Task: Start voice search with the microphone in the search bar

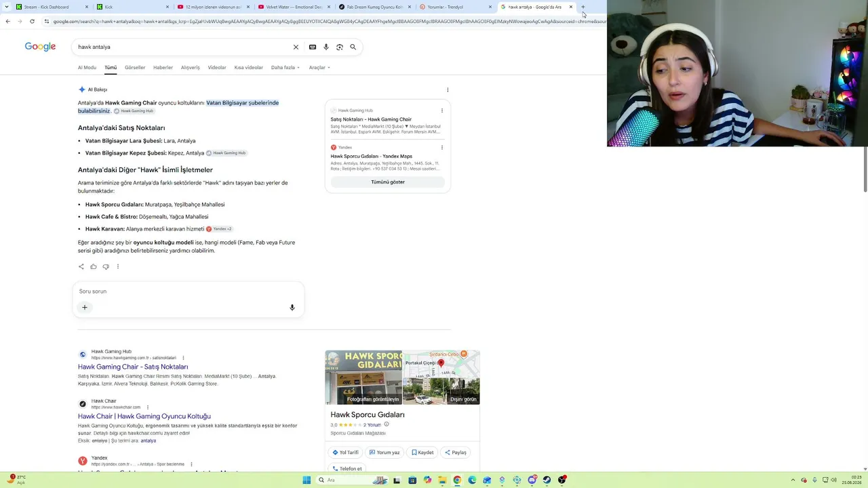Action: tap(326, 47)
